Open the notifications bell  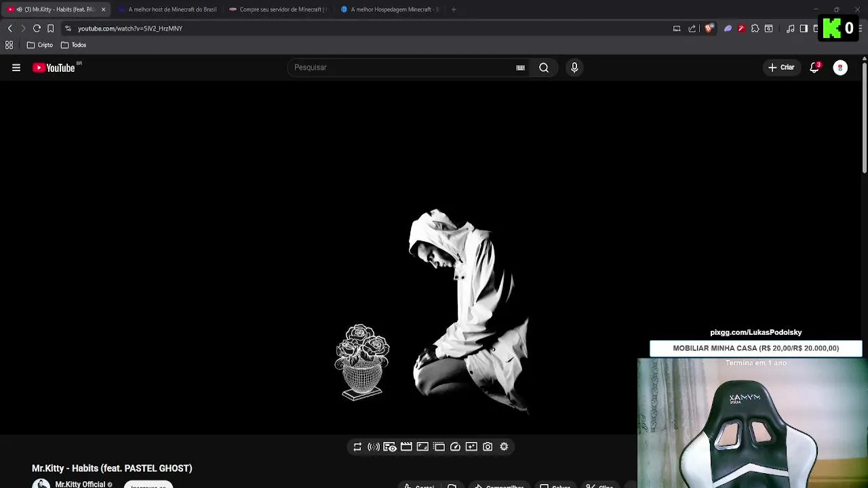click(x=814, y=67)
